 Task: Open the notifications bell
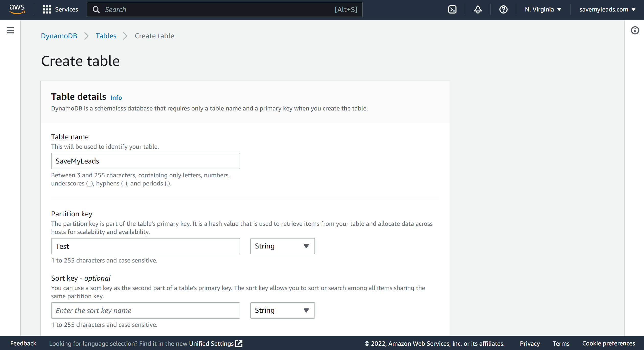pyautogui.click(x=478, y=9)
